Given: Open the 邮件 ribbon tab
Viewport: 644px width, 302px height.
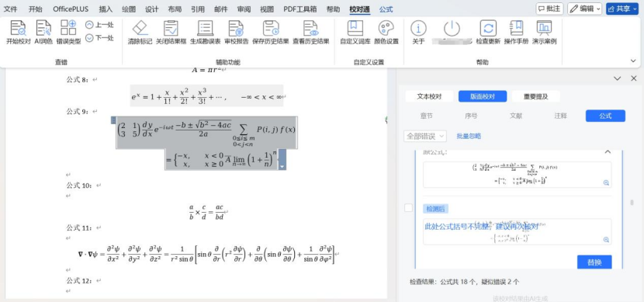Looking at the screenshot, I should coord(221,9).
